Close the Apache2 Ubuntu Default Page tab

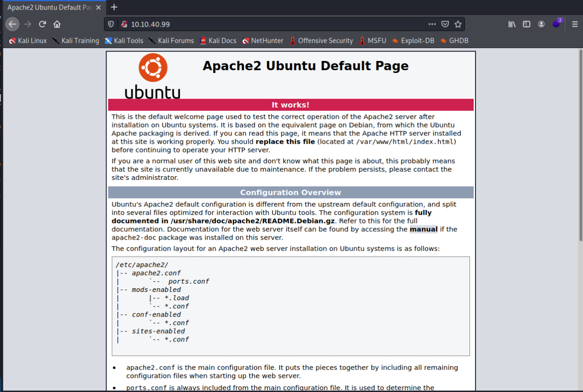98,7
